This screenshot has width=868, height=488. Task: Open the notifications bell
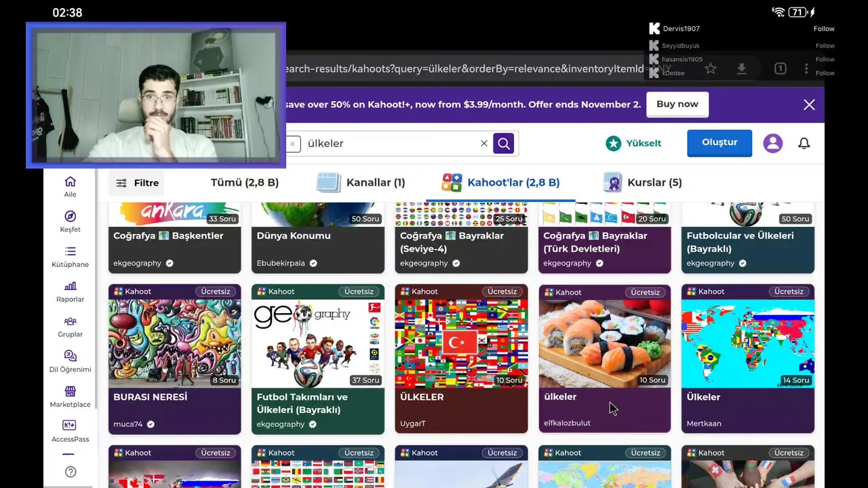pyautogui.click(x=804, y=143)
